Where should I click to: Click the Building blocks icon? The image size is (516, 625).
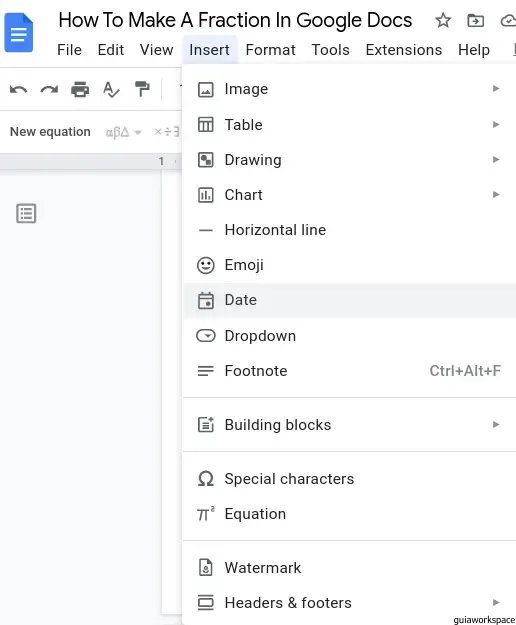[206, 425]
